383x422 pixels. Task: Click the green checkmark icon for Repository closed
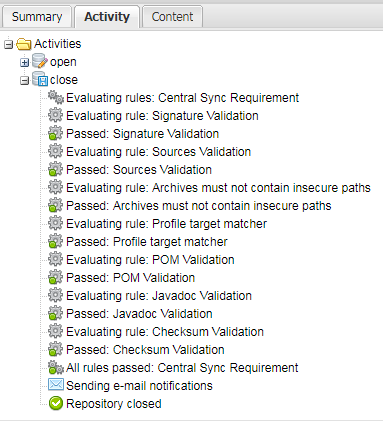(56, 403)
